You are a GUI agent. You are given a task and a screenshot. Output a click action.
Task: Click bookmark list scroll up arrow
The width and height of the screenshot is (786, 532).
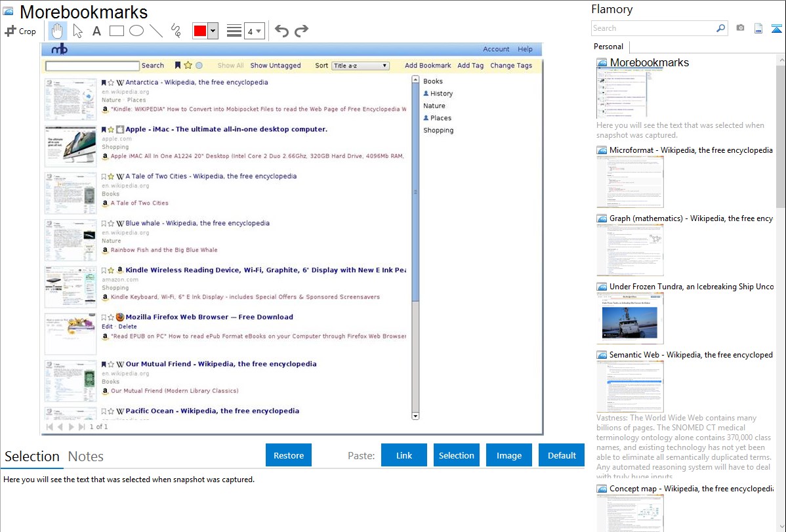click(415, 79)
